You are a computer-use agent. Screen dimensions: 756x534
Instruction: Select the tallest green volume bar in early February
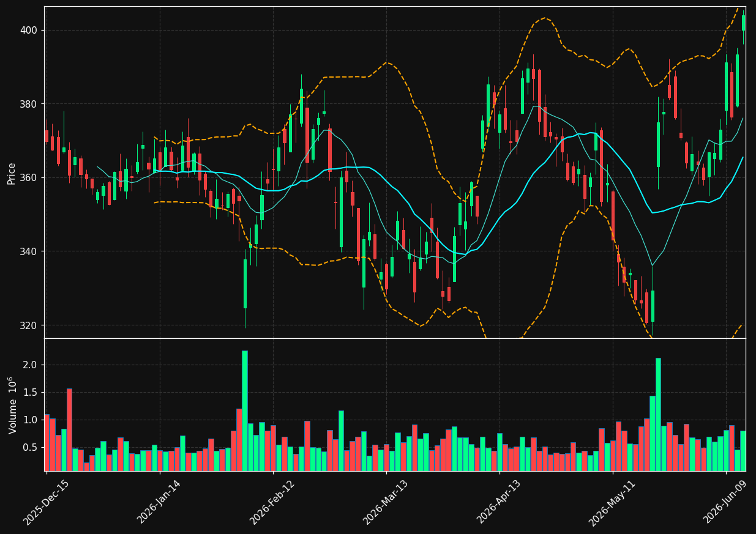pyautogui.click(x=245, y=410)
